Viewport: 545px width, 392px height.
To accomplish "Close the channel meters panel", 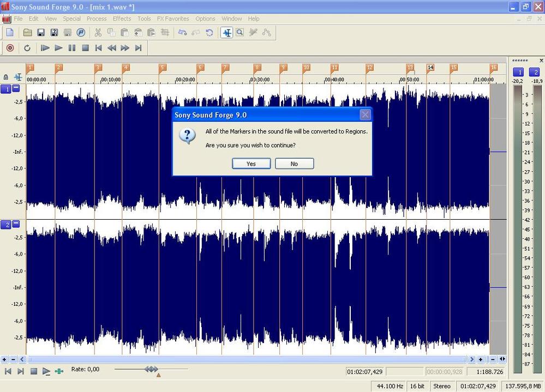I will [541, 61].
